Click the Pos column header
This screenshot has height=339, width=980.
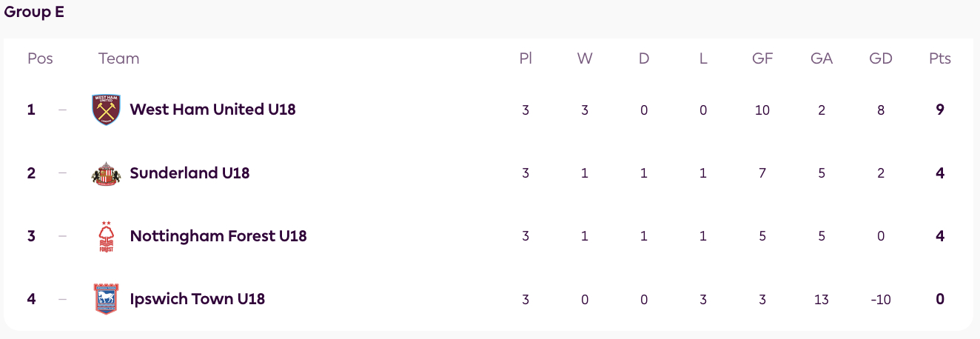click(x=40, y=58)
